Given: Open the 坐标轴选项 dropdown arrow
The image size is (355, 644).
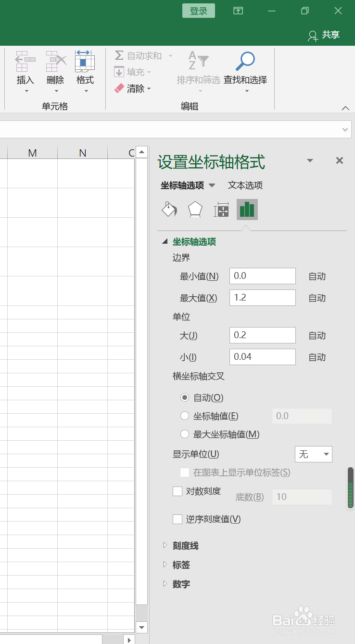Looking at the screenshot, I should 212,185.
